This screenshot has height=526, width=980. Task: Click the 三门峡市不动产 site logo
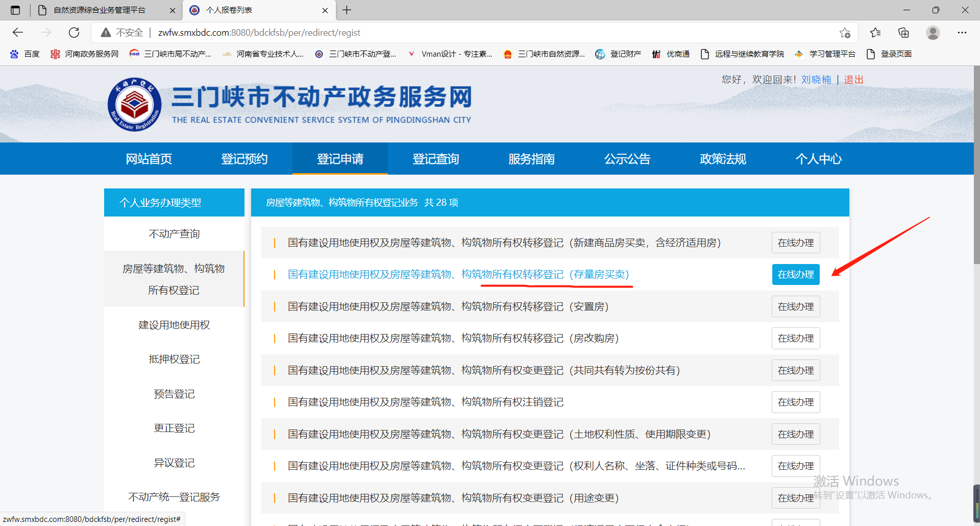point(134,105)
